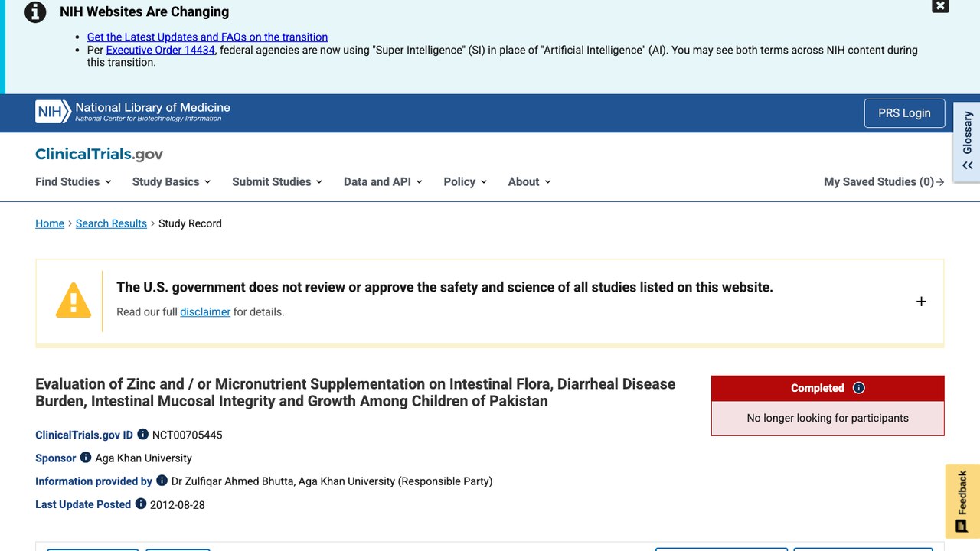Click the PRS Login button
Screen dimensions: 980x551
click(x=904, y=113)
